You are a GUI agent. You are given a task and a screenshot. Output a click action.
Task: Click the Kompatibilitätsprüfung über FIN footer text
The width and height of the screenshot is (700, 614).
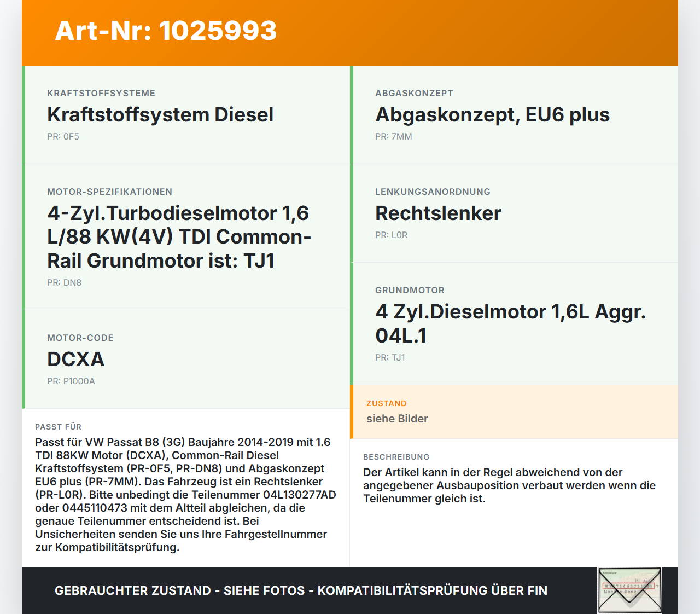[x=432, y=591]
